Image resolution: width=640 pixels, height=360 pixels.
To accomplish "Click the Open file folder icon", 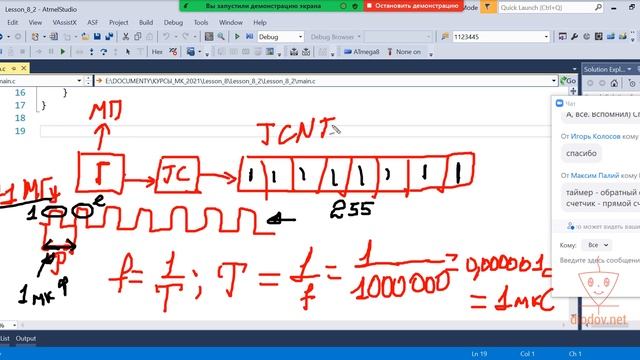I will click(x=85, y=37).
